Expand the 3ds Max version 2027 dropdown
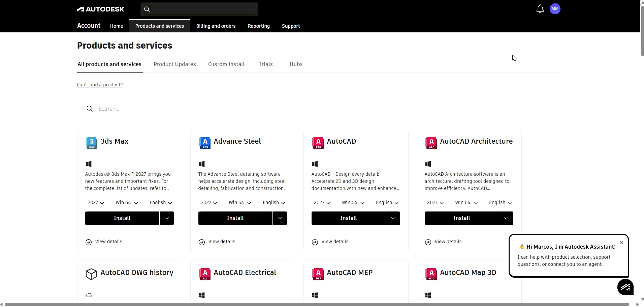 96,203
